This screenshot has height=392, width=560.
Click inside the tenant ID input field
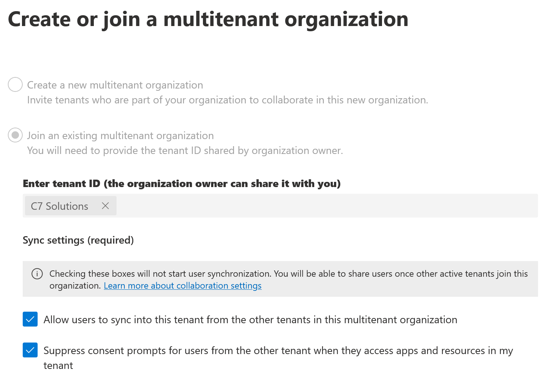[324, 206]
